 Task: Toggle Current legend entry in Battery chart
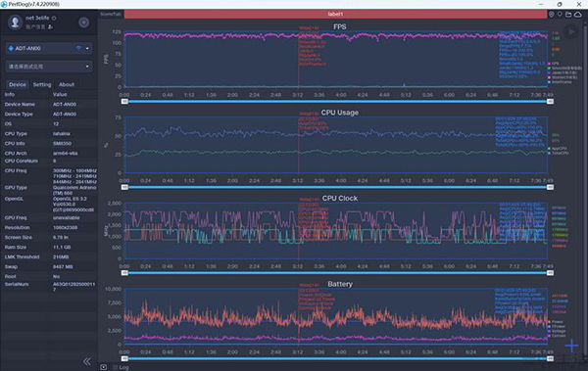click(x=557, y=336)
